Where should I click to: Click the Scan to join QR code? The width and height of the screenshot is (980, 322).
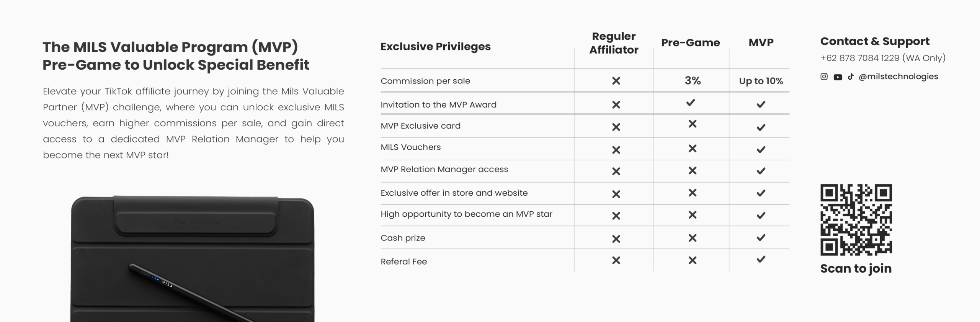pyautogui.click(x=856, y=220)
